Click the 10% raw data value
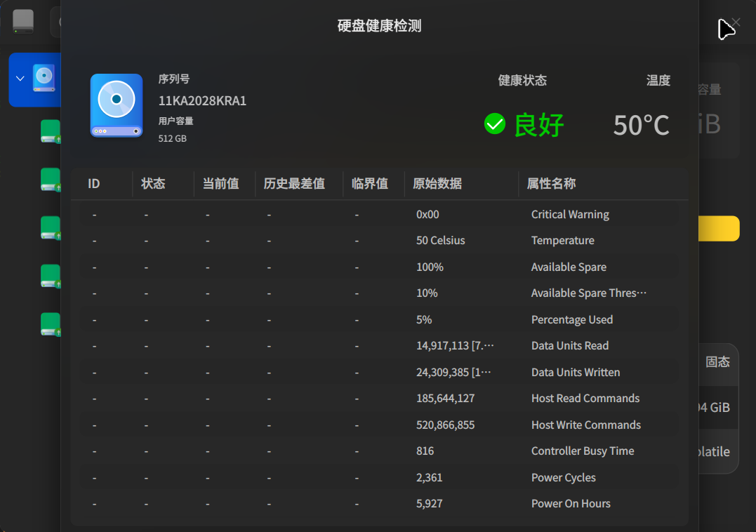 pos(427,293)
